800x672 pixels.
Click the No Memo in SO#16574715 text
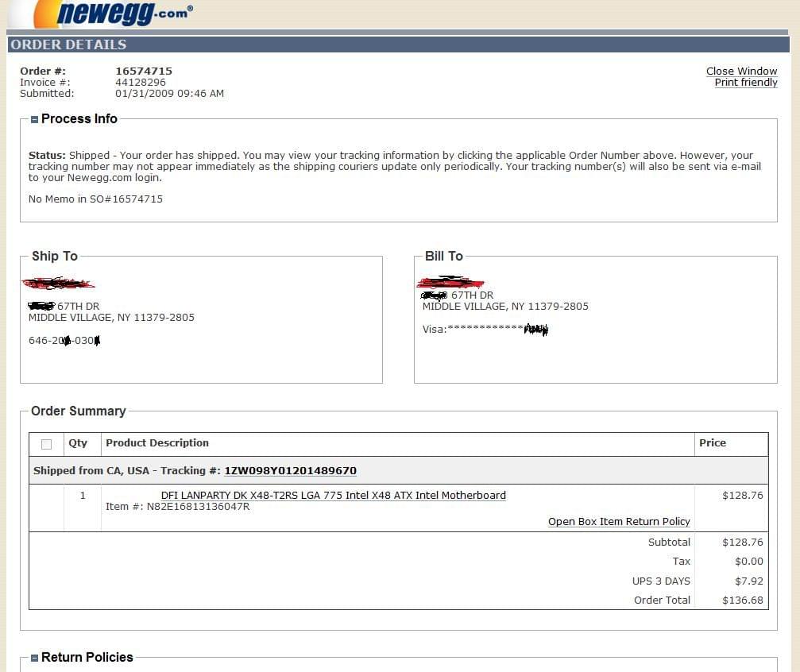point(95,199)
